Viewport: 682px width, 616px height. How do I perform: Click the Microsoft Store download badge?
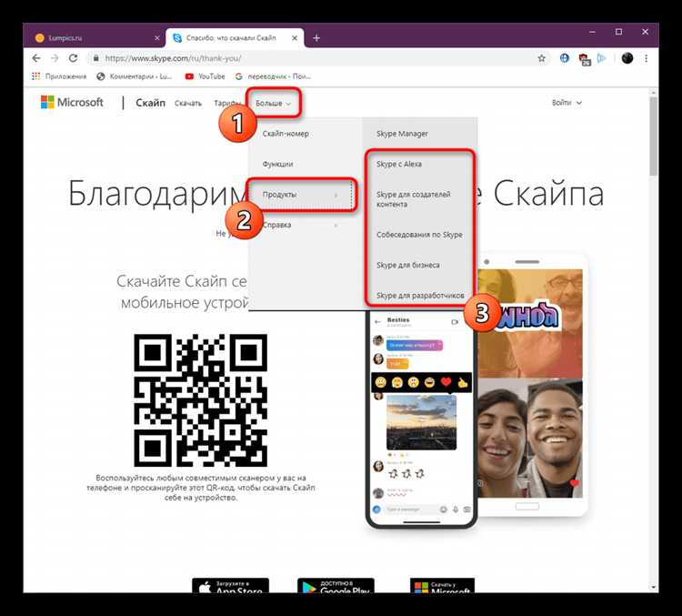point(442,586)
